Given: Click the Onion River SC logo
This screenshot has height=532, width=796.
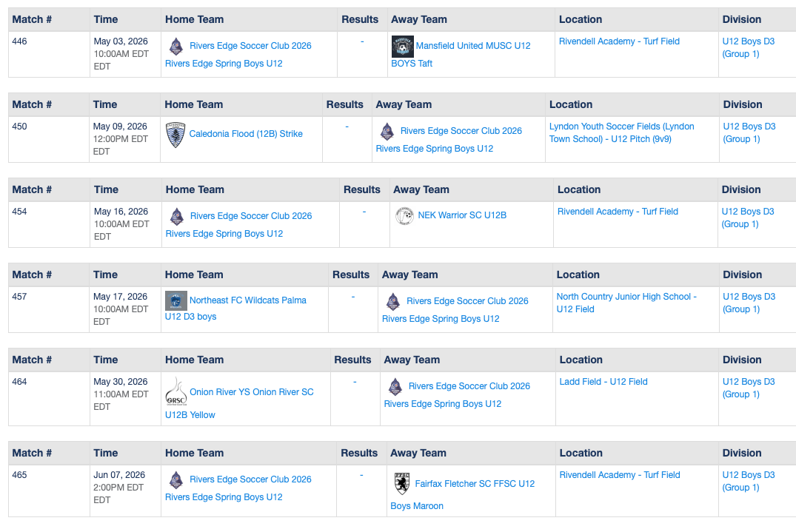Looking at the screenshot, I should point(175,392).
